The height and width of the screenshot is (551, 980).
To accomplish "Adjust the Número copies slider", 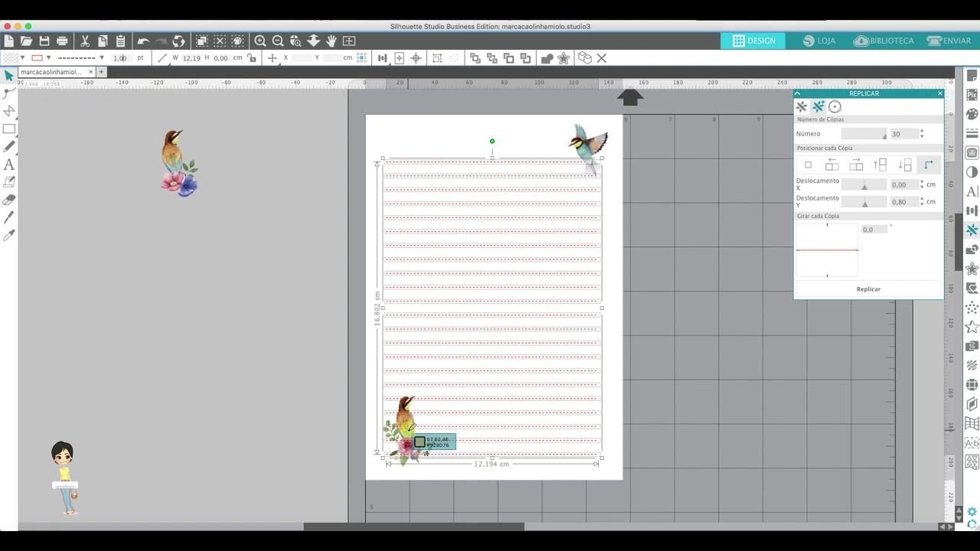I will coord(864,134).
